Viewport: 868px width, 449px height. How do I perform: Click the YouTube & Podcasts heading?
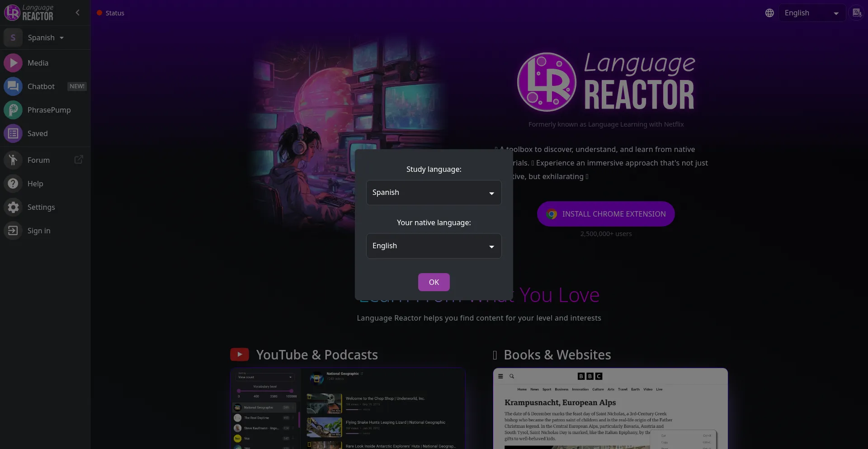click(x=317, y=355)
